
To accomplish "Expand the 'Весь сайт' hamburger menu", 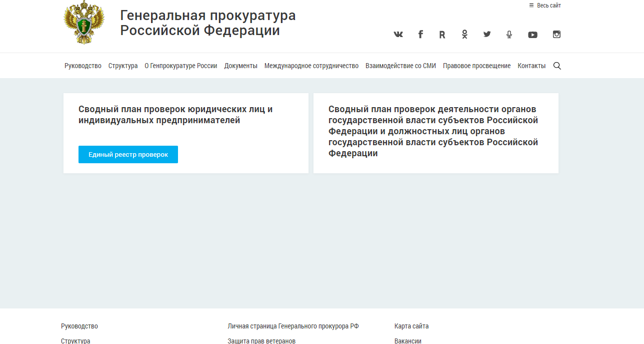I will 545,6.
